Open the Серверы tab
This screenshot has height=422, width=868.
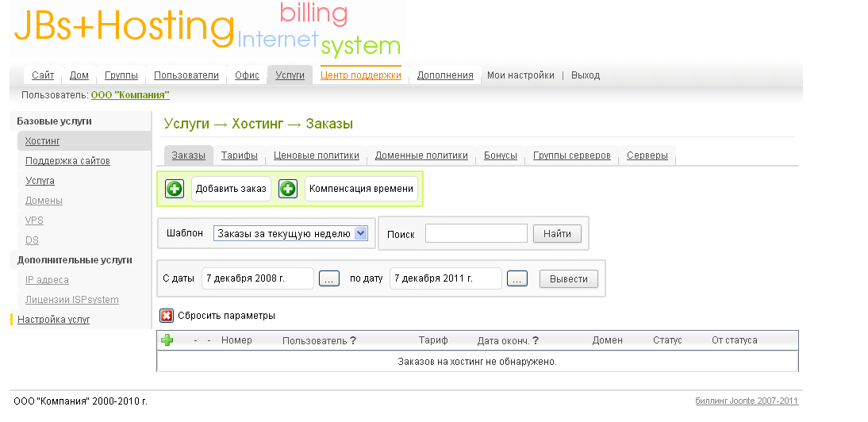click(647, 155)
